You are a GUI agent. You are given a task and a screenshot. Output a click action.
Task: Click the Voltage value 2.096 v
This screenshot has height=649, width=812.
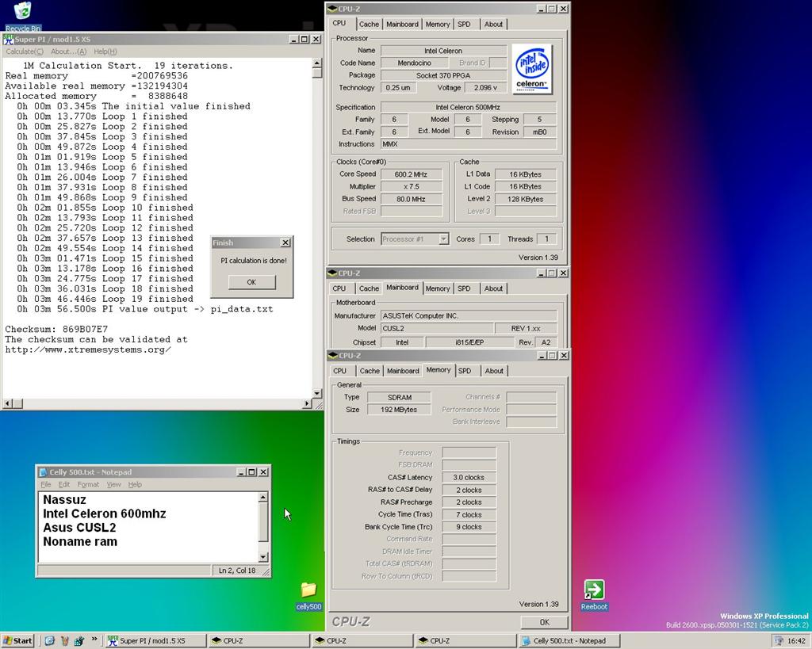pos(485,88)
